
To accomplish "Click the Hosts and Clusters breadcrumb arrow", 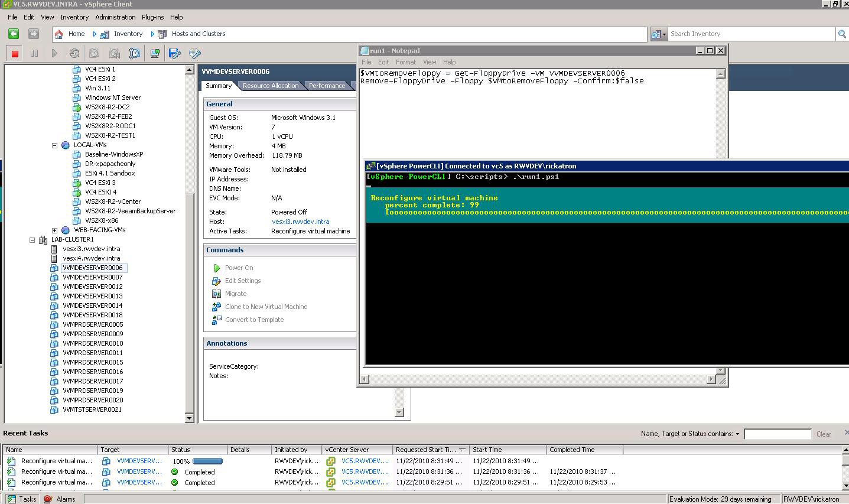I will (x=152, y=34).
